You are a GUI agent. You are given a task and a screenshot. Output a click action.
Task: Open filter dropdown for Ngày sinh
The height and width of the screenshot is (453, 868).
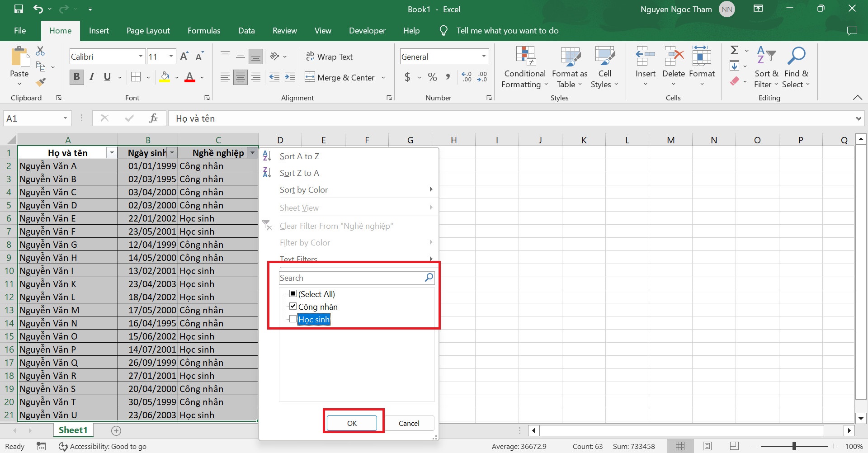[x=172, y=153]
